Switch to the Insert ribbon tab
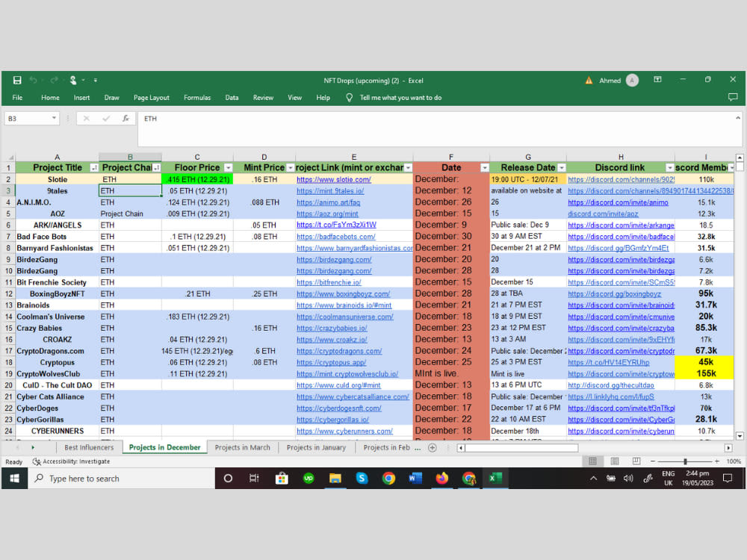The image size is (747, 560). 81,98
